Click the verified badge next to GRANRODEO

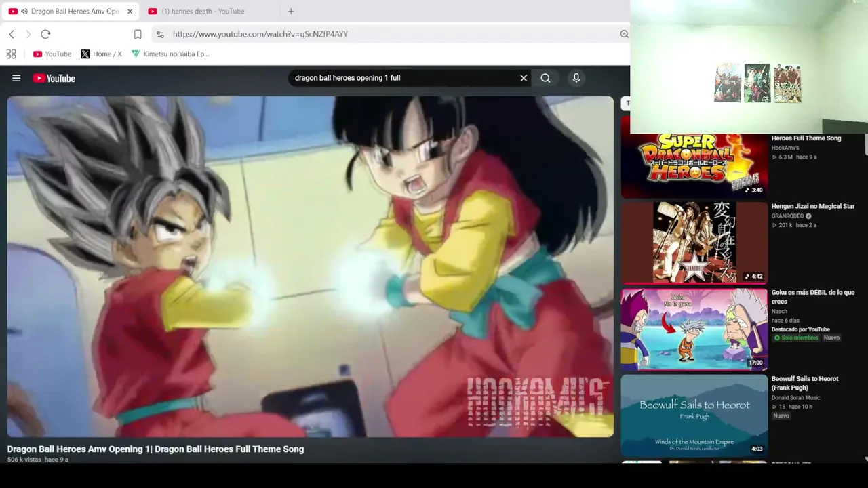tap(808, 216)
